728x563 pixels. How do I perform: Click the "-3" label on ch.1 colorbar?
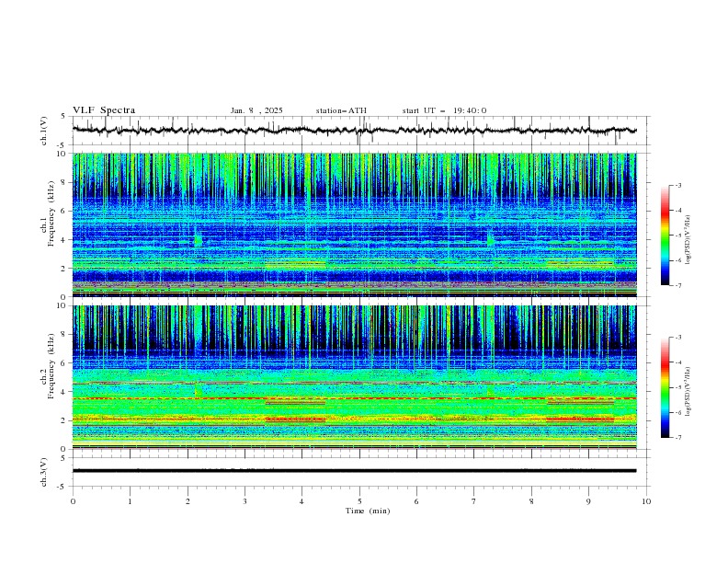[678, 185]
